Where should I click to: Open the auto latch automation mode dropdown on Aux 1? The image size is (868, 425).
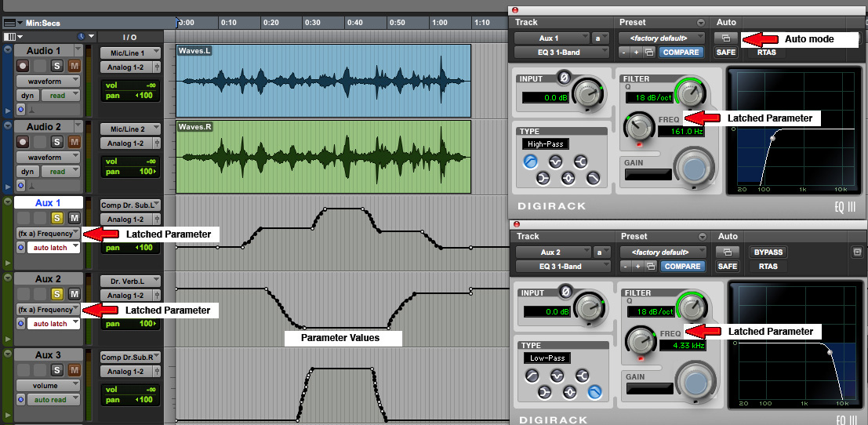click(53, 247)
